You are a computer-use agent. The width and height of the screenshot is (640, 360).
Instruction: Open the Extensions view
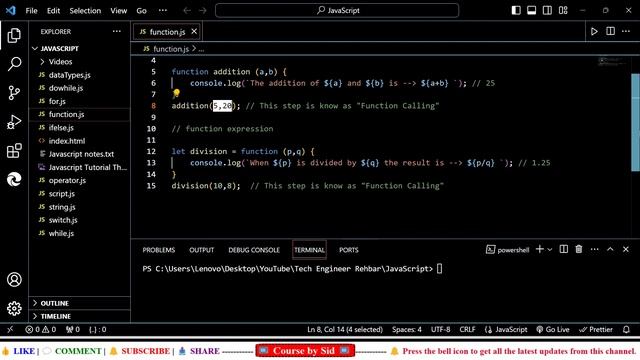pos(14,151)
